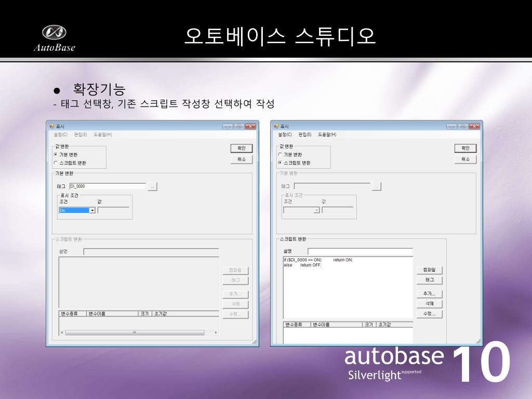
Task: Click the grayed 수정... button in left window
Action: [x=235, y=314]
